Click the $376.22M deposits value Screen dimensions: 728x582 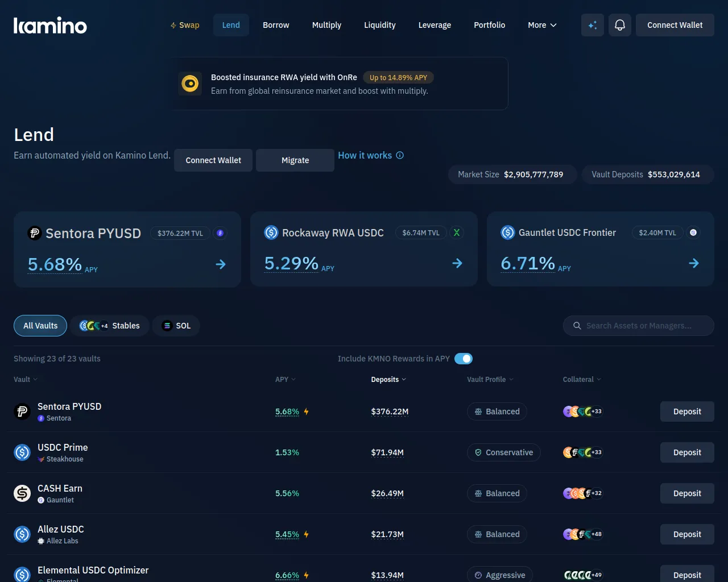click(390, 411)
